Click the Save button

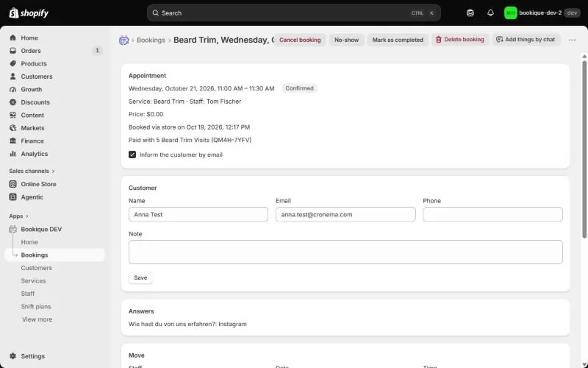pyautogui.click(x=140, y=278)
